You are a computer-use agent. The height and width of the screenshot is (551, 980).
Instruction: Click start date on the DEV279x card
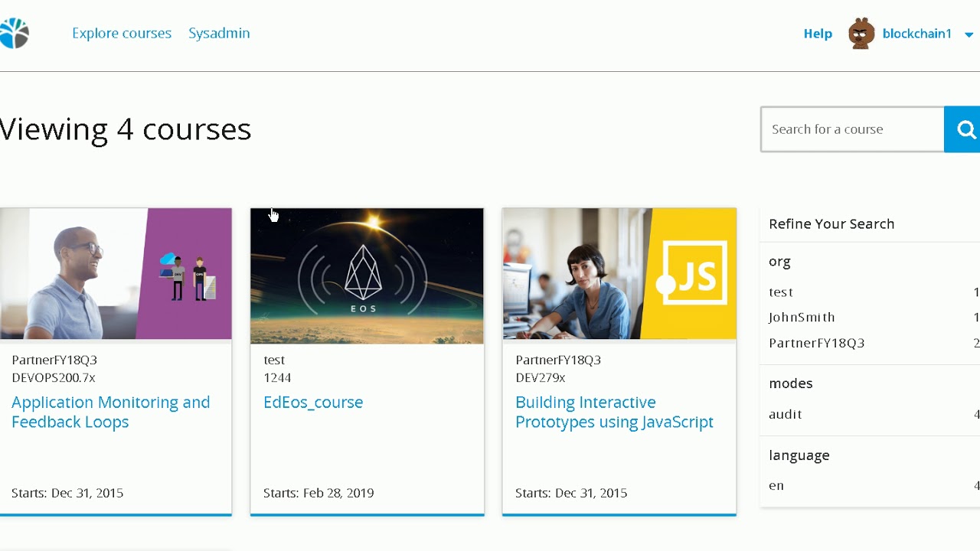click(x=571, y=493)
